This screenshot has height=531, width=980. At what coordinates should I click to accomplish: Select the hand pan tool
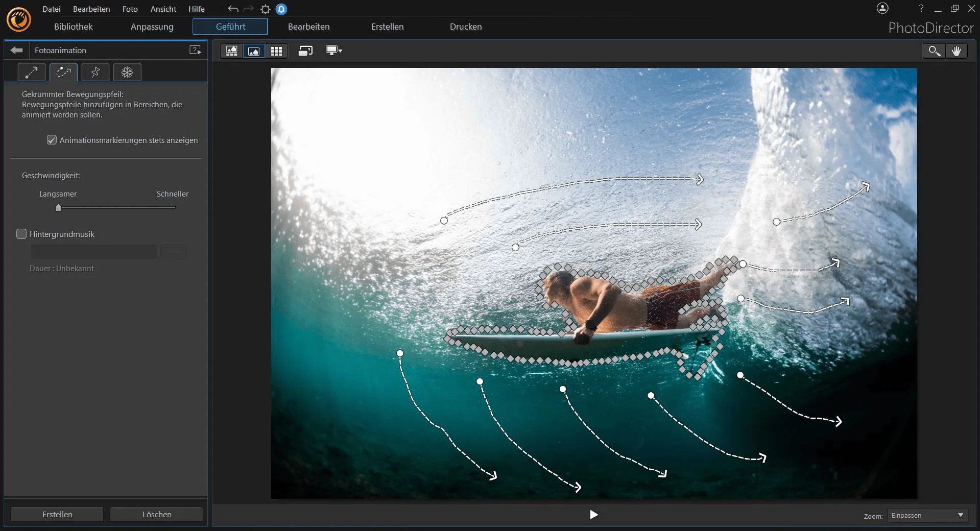point(956,51)
